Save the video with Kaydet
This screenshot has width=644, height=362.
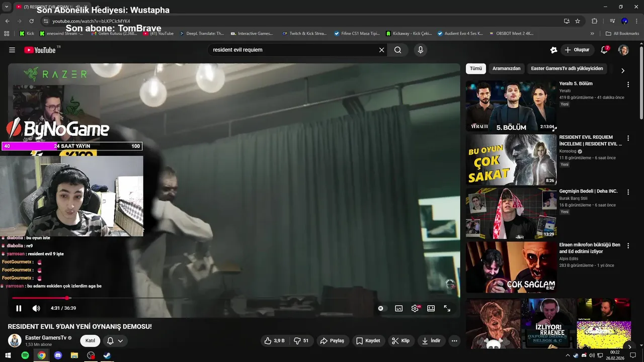(368, 340)
